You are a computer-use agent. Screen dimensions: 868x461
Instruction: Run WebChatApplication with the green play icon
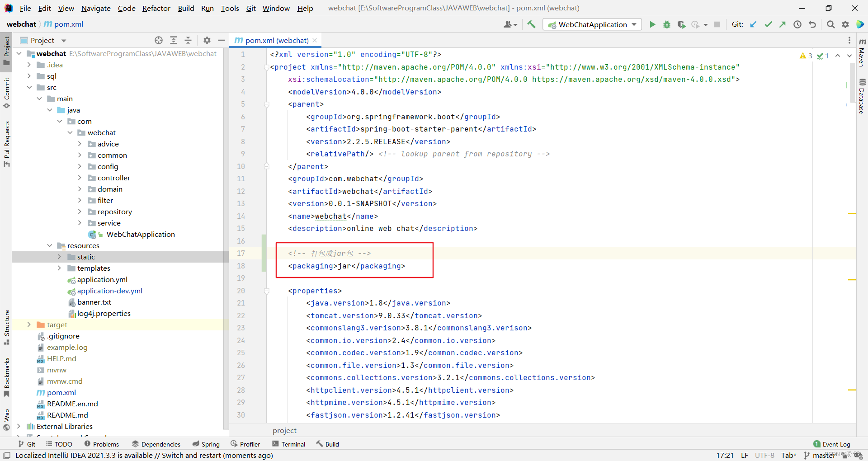pos(652,24)
